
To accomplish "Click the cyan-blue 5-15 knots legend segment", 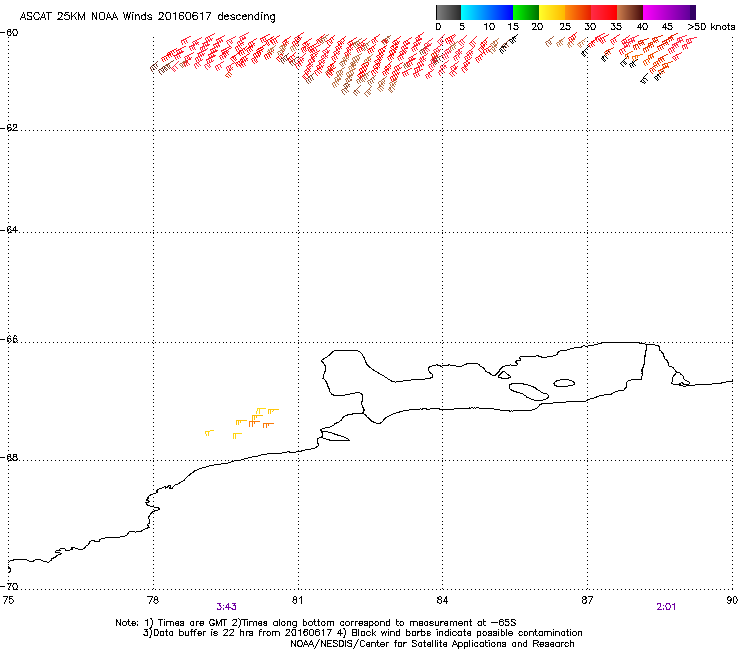I will point(487,12).
